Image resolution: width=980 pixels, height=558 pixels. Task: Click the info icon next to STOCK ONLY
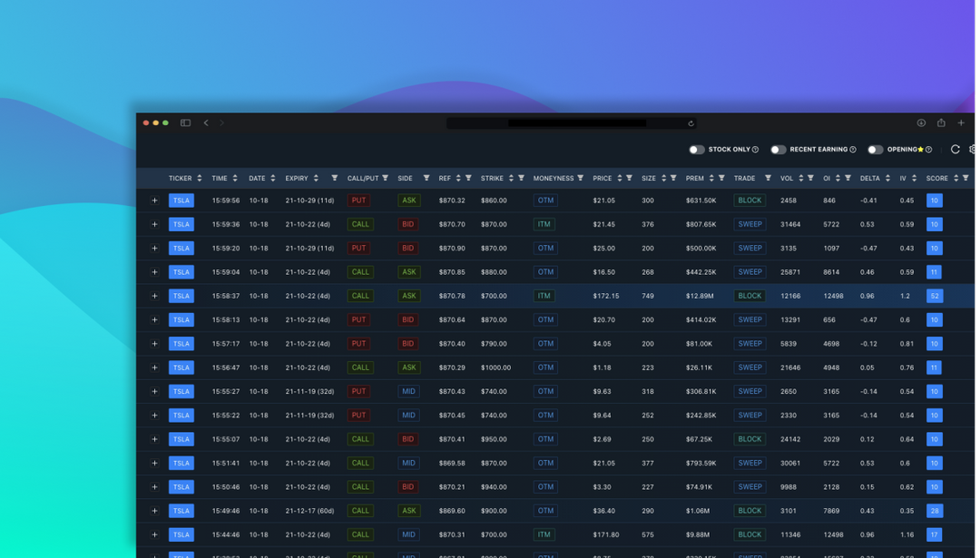click(x=755, y=149)
